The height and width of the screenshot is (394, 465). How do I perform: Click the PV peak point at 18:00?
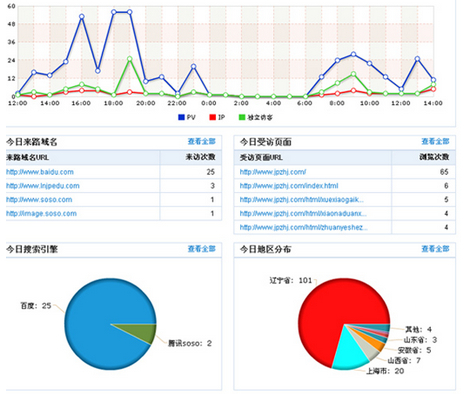(x=114, y=12)
